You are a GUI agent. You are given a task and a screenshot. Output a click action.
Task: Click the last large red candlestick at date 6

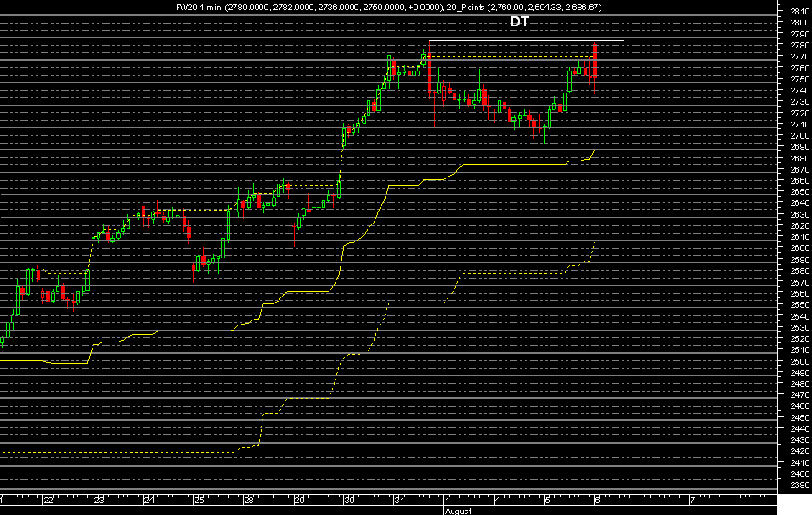(x=595, y=61)
